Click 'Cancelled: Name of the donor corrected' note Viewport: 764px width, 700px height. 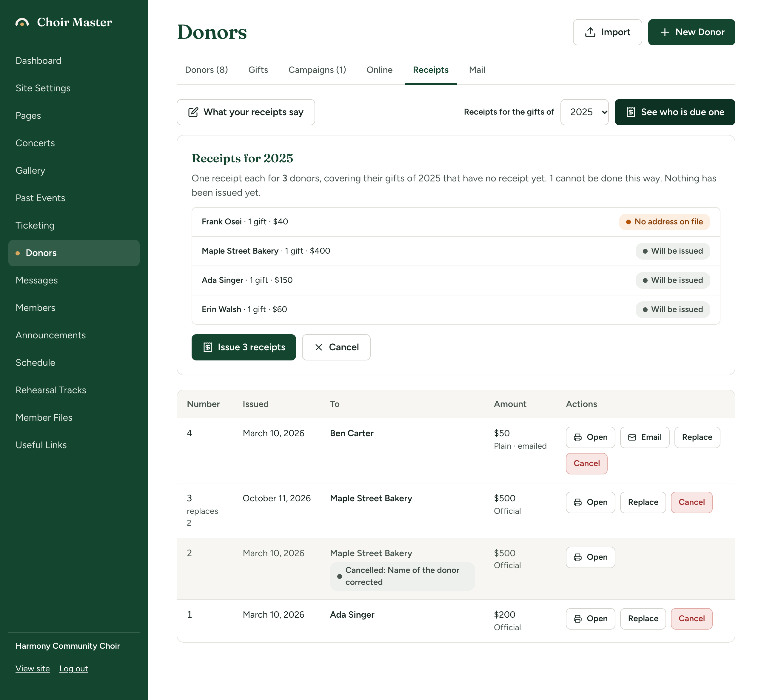(402, 576)
